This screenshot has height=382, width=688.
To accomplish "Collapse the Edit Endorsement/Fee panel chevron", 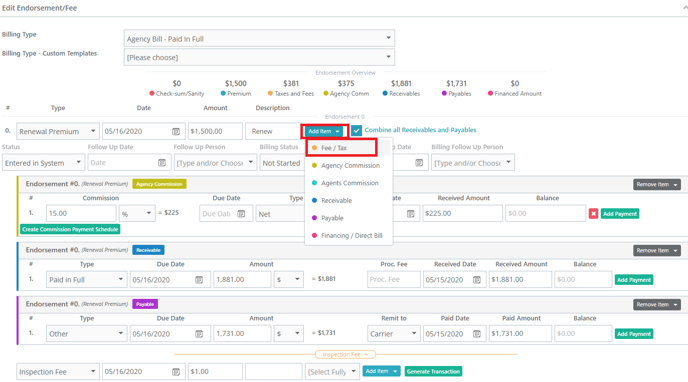I will [x=684, y=7].
